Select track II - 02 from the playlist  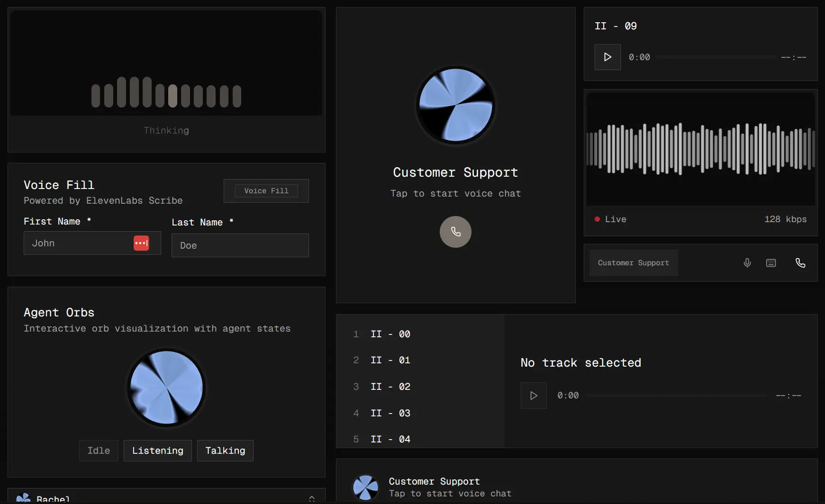[x=390, y=387]
